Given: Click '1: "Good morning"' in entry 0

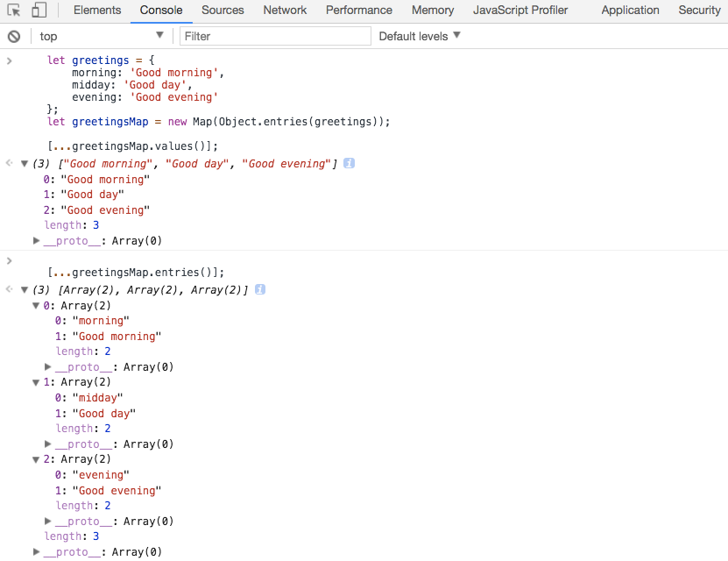Looking at the screenshot, I should coord(108,337).
